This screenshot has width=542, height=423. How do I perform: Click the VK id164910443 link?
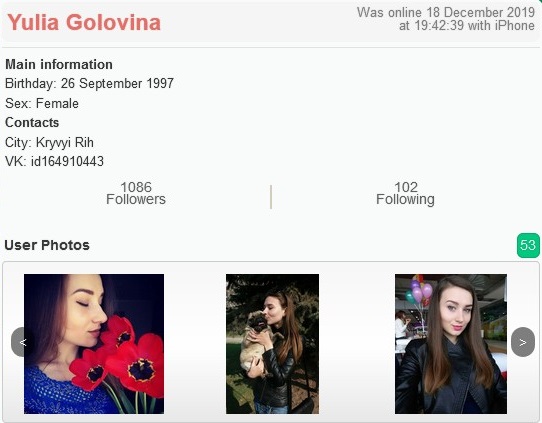coord(54,161)
